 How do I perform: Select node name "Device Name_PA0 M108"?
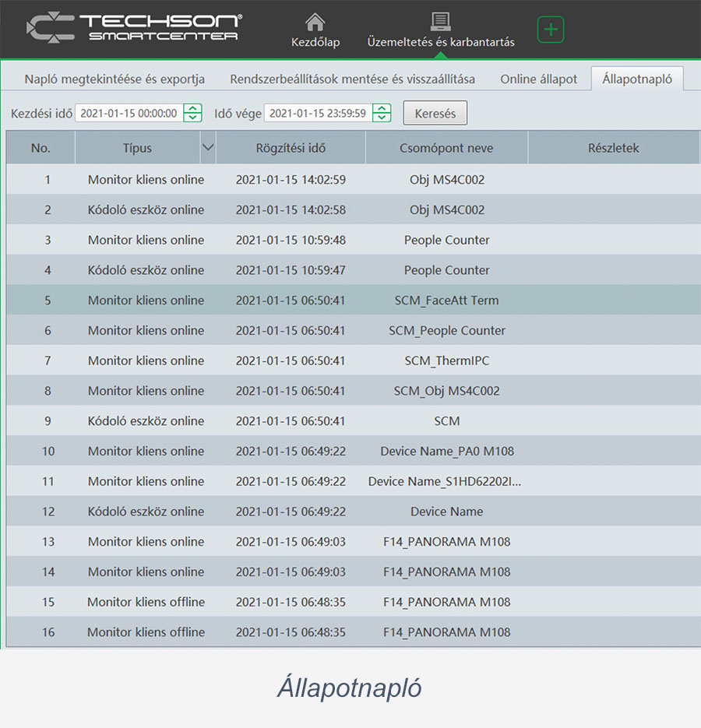pos(447,452)
